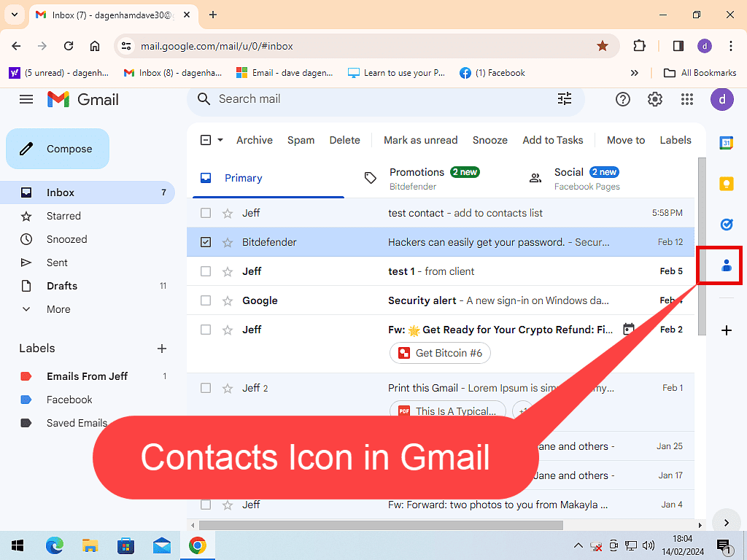
Task: Toggle the main menu hamburger
Action: pyautogui.click(x=26, y=99)
